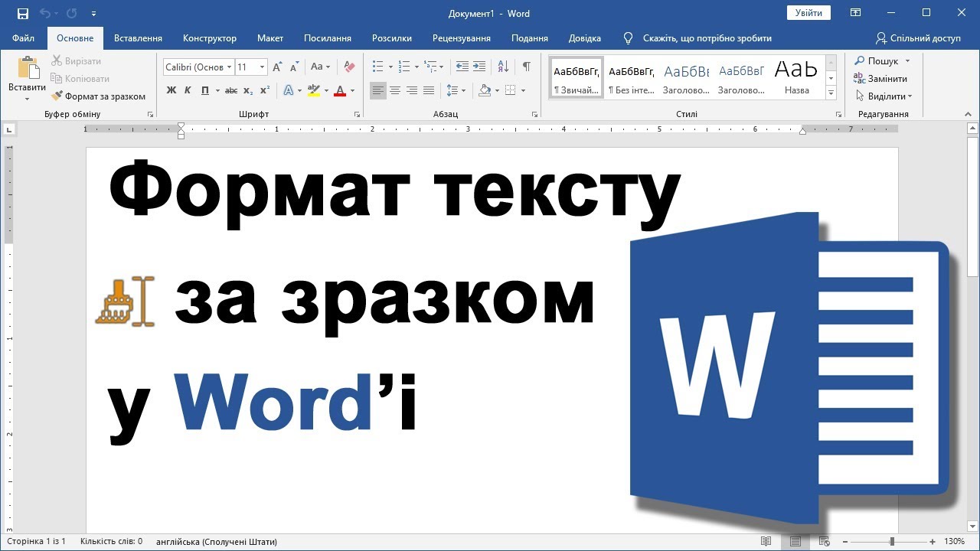Screen dimensions: 980x551
Task: Adjust the zoom slider in status bar
Action: coord(891,541)
